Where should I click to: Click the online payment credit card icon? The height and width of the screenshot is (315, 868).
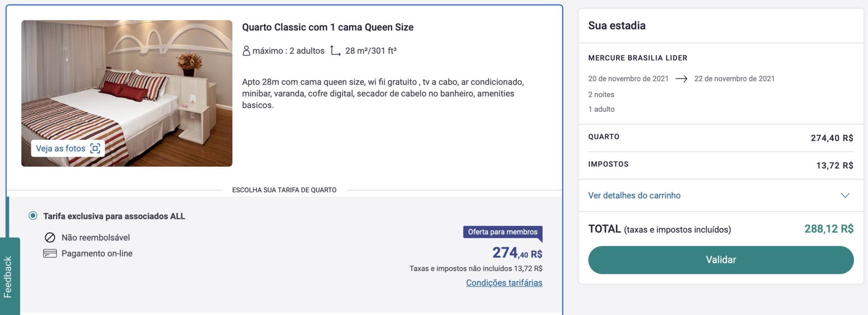(x=50, y=253)
